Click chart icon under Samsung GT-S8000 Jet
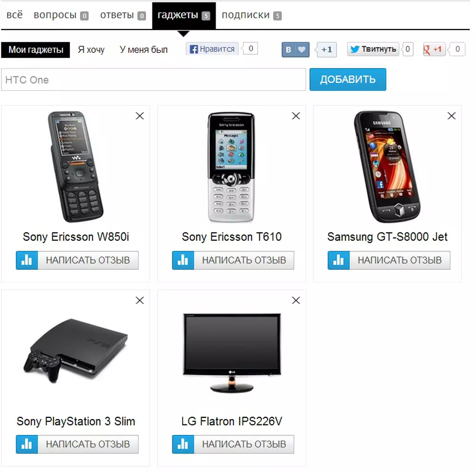The width and height of the screenshot is (476, 473). click(x=338, y=260)
